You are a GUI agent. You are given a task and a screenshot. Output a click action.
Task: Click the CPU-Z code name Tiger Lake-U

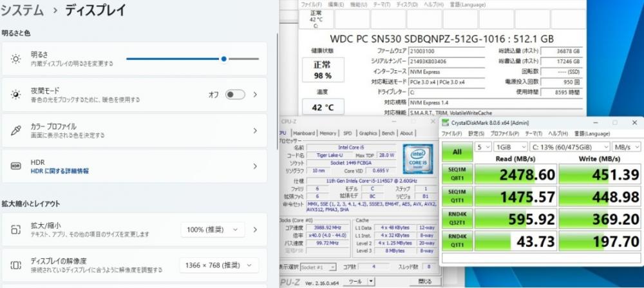(328, 155)
